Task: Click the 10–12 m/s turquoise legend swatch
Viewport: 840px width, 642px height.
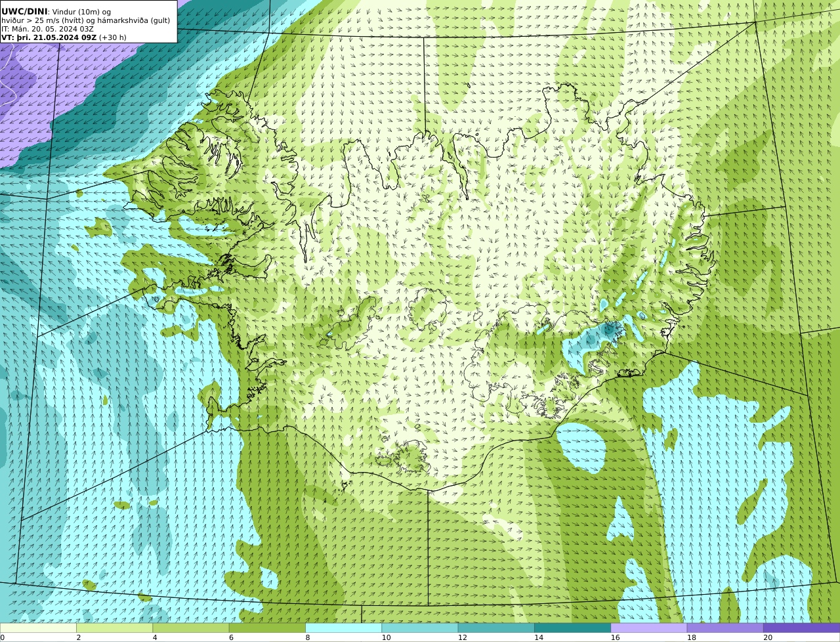Action: coord(420,628)
